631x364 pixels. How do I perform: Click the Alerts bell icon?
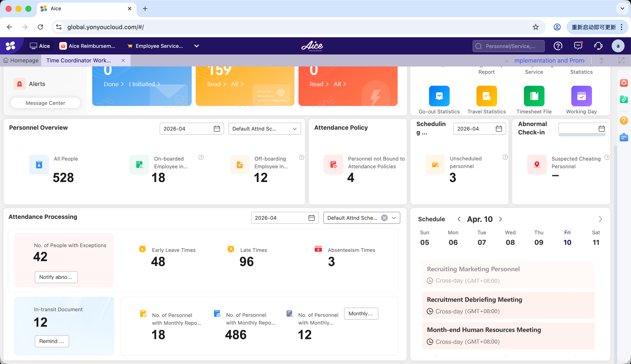[20, 84]
